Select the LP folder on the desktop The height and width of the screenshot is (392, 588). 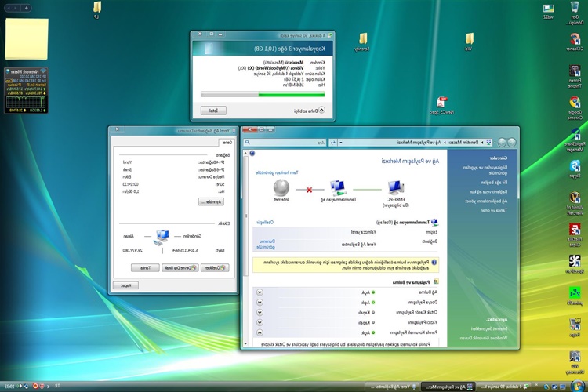click(96, 9)
